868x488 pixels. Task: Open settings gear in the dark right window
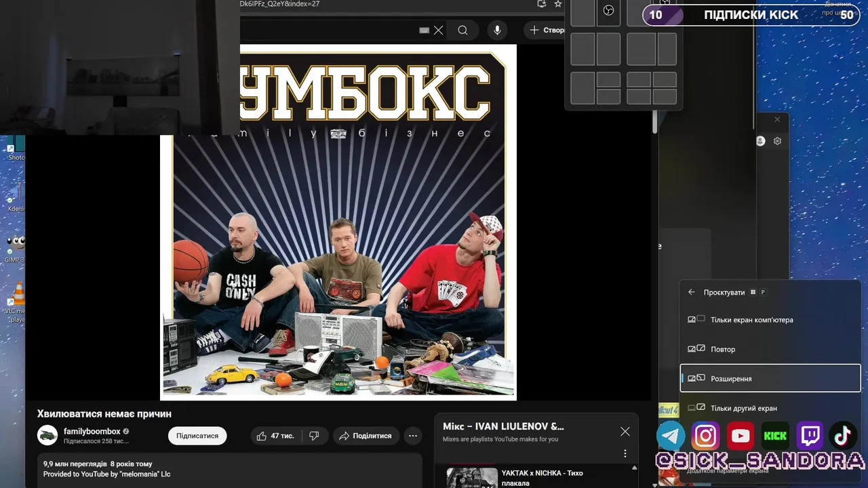tap(778, 141)
